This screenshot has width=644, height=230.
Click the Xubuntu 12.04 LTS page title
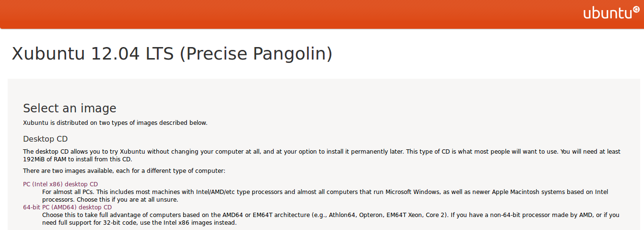click(x=172, y=53)
